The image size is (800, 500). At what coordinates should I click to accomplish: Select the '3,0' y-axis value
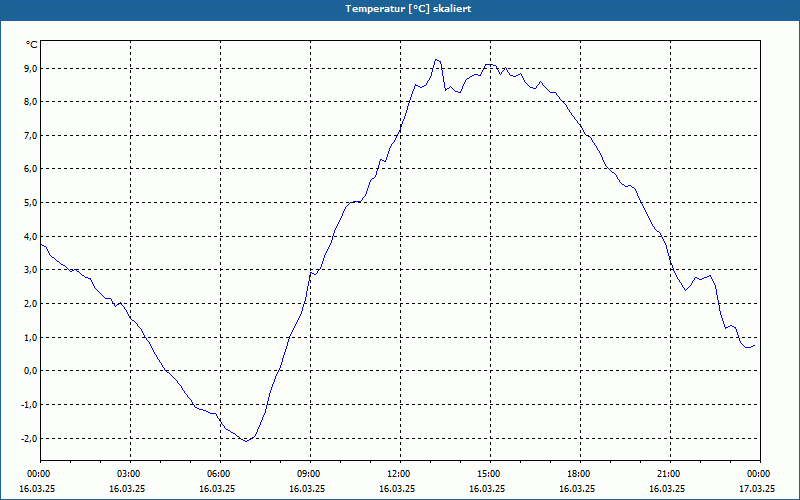pyautogui.click(x=30, y=270)
